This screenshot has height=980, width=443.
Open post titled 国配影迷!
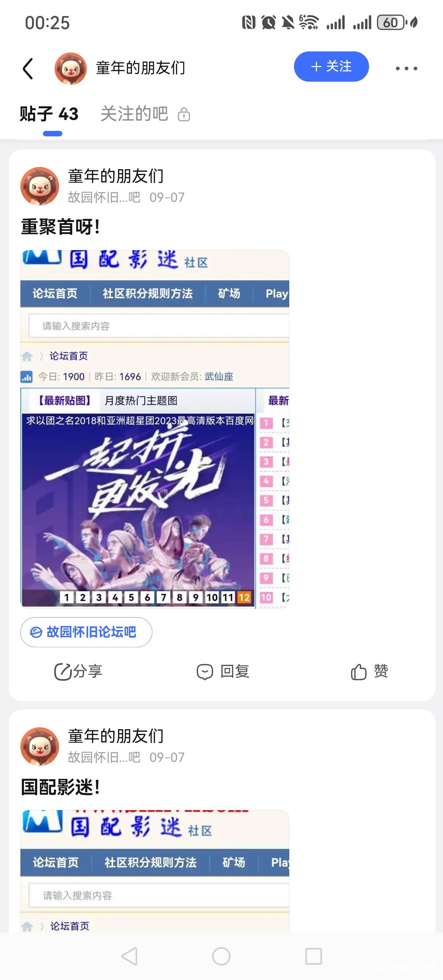[60, 787]
